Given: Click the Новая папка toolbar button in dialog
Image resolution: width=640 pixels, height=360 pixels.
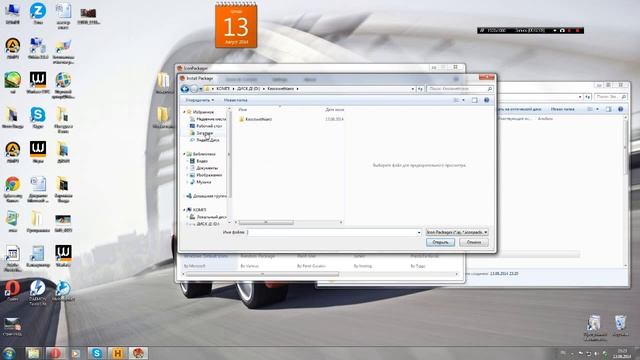Looking at the screenshot, I should pos(236,100).
